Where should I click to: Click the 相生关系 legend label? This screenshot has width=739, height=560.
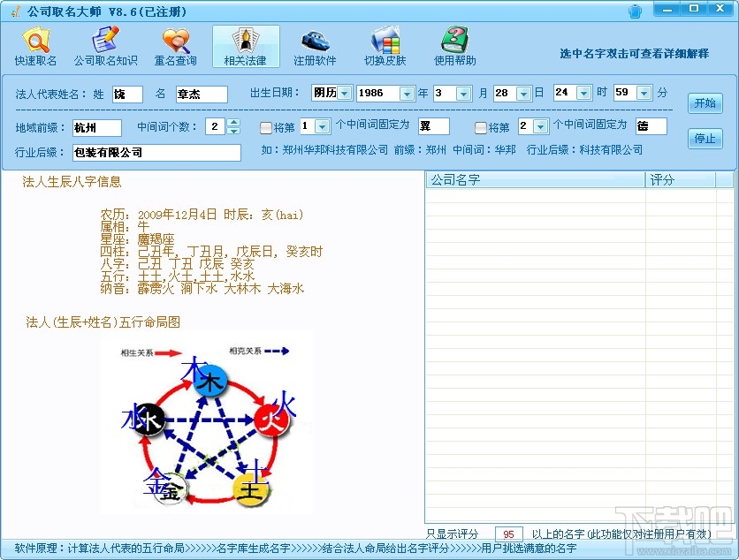137,352
